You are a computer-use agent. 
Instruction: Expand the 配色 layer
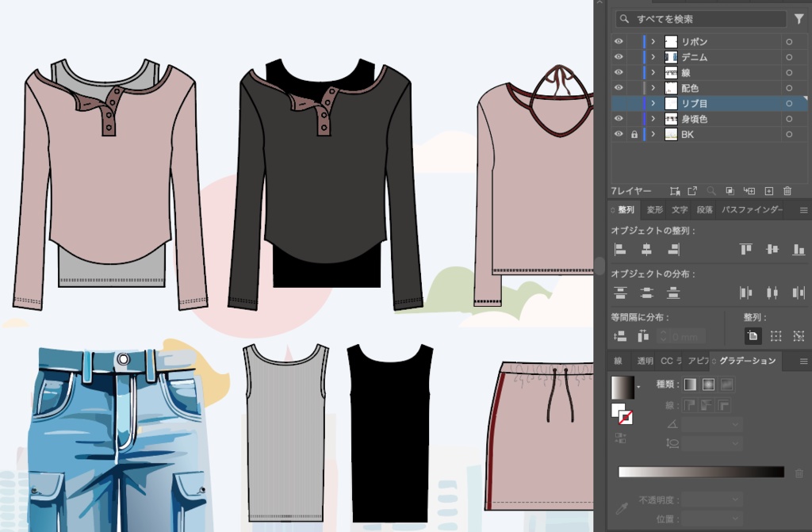pos(653,88)
